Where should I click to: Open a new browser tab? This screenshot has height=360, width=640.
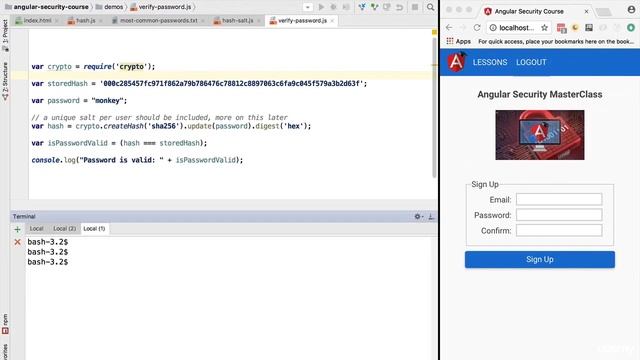click(x=604, y=12)
